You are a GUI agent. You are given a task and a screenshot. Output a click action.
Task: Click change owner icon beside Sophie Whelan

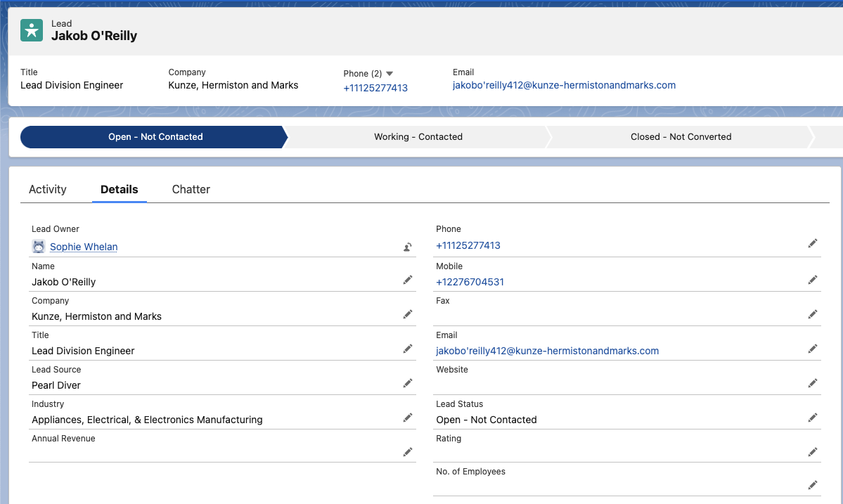pyautogui.click(x=407, y=247)
